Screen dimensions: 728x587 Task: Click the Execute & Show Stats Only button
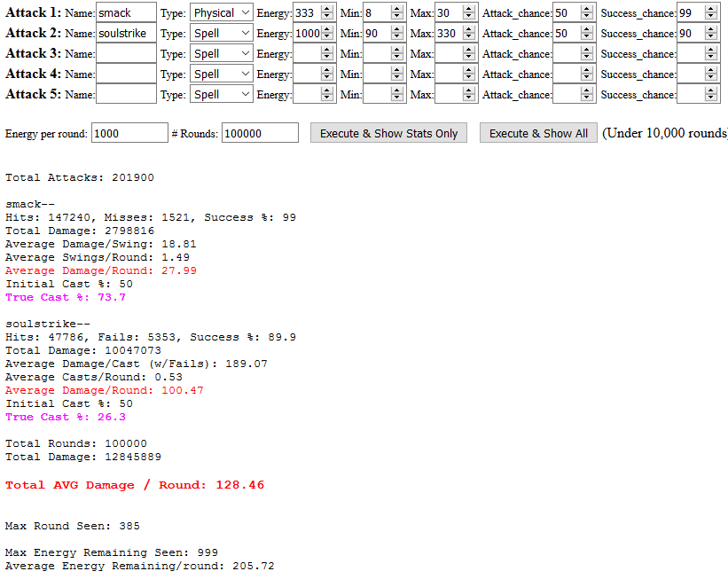coord(388,133)
